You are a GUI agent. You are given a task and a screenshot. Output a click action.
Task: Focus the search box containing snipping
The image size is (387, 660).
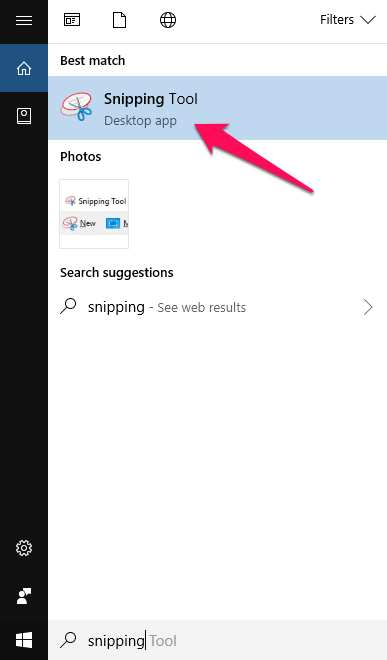[217, 640]
